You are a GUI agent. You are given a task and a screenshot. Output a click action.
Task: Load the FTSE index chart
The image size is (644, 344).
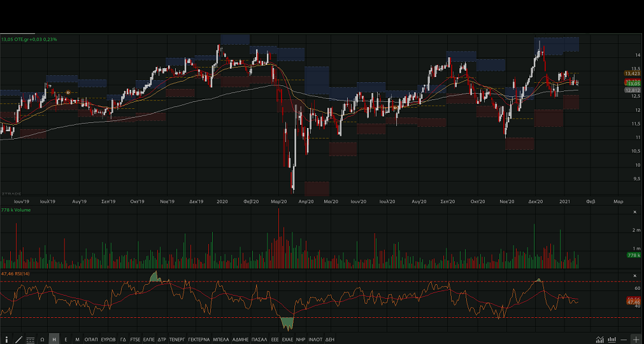point(135,340)
